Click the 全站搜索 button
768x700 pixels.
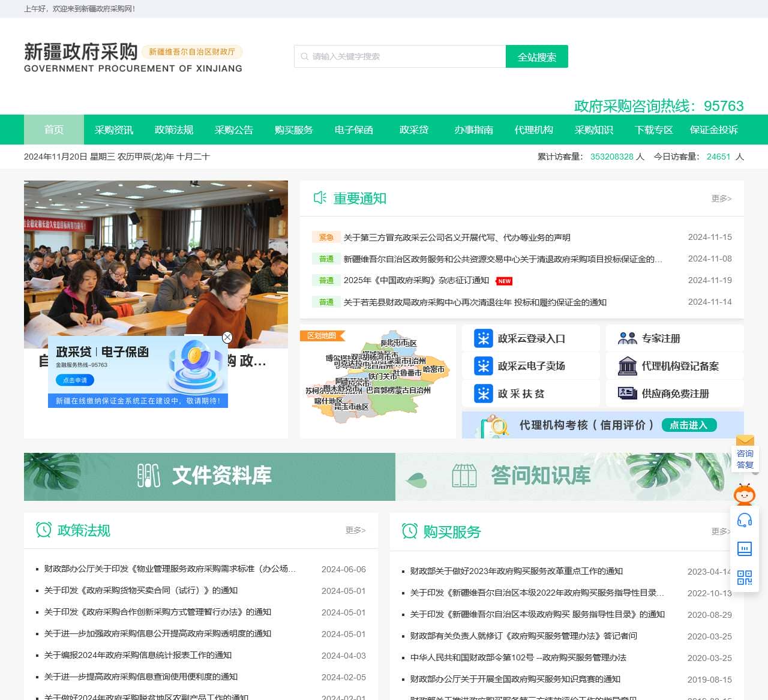tap(537, 56)
